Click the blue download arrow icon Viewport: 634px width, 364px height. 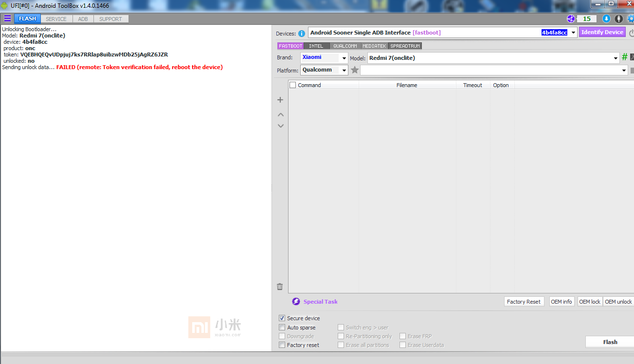tap(606, 18)
